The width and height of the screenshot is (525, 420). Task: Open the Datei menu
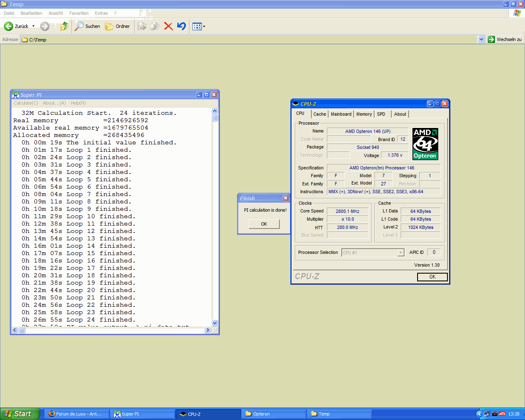tap(9, 13)
